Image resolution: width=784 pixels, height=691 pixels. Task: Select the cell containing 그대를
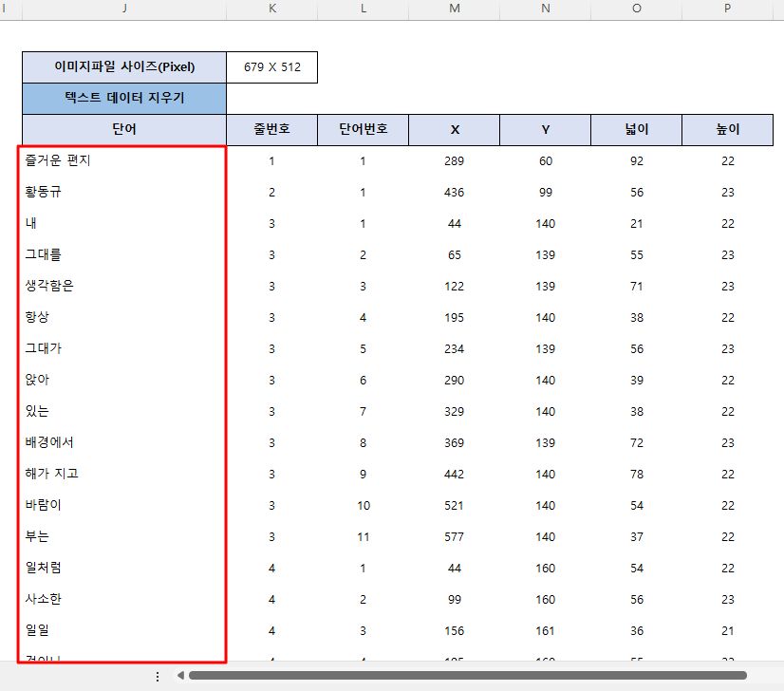(x=124, y=255)
